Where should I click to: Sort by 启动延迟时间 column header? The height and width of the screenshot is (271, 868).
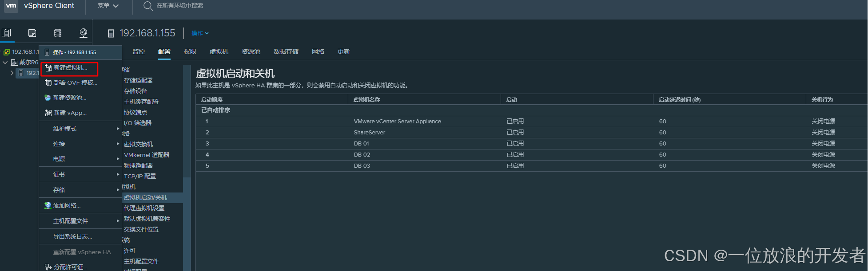tap(729, 99)
